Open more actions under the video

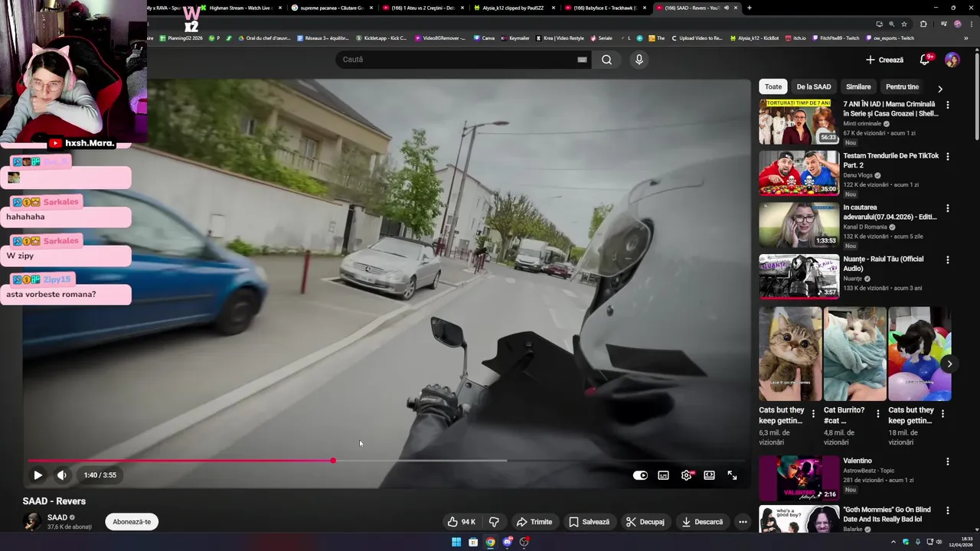click(742, 522)
